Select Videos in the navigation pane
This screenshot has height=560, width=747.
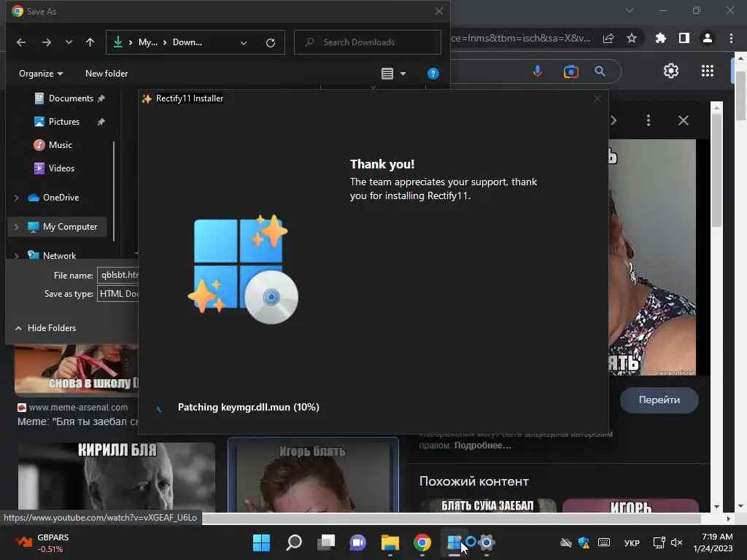(x=61, y=168)
